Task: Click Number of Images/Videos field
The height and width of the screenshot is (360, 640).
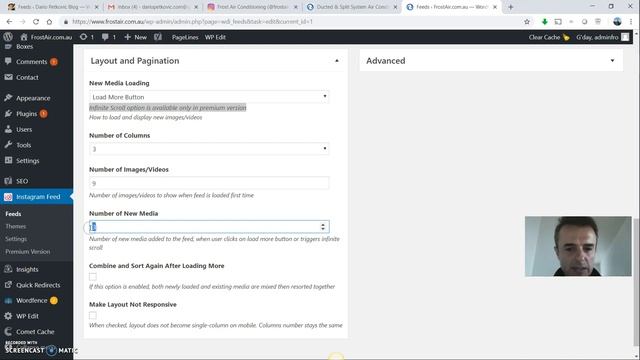Action: pyautogui.click(x=209, y=183)
